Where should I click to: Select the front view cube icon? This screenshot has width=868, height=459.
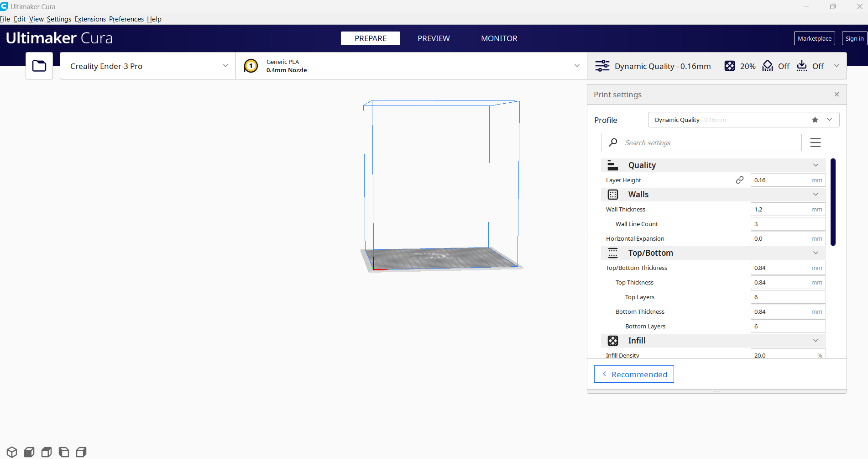coord(29,452)
